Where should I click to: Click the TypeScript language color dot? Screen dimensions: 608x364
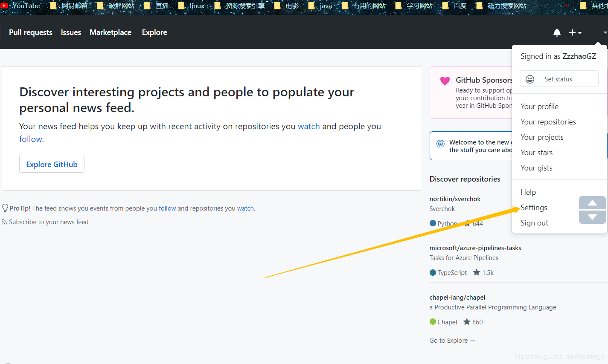click(x=433, y=273)
